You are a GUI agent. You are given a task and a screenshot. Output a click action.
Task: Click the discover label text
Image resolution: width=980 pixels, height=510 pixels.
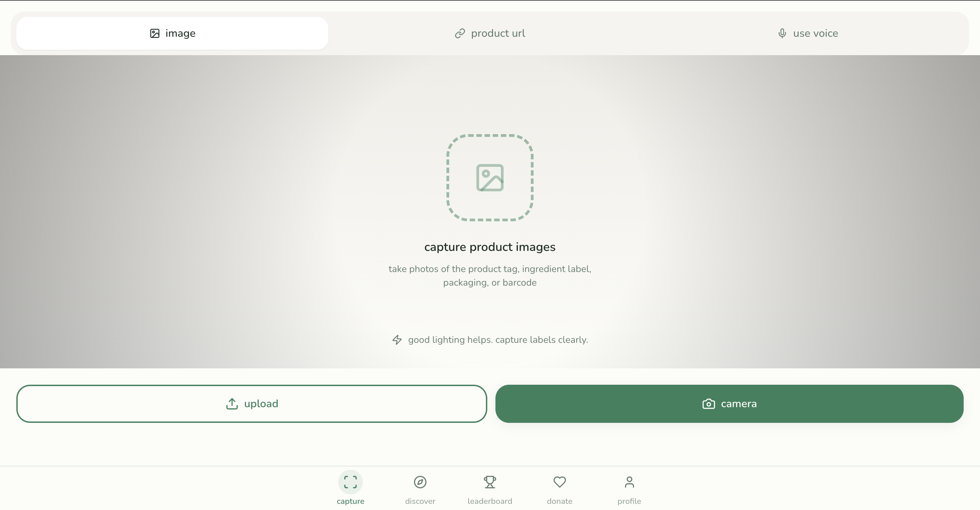[x=420, y=501]
